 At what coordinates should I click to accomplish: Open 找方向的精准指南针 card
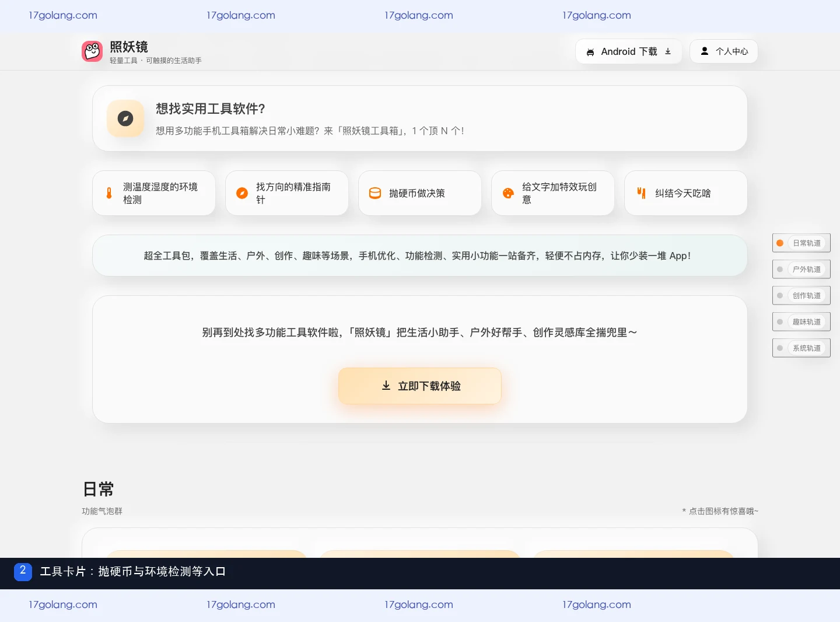tap(287, 193)
